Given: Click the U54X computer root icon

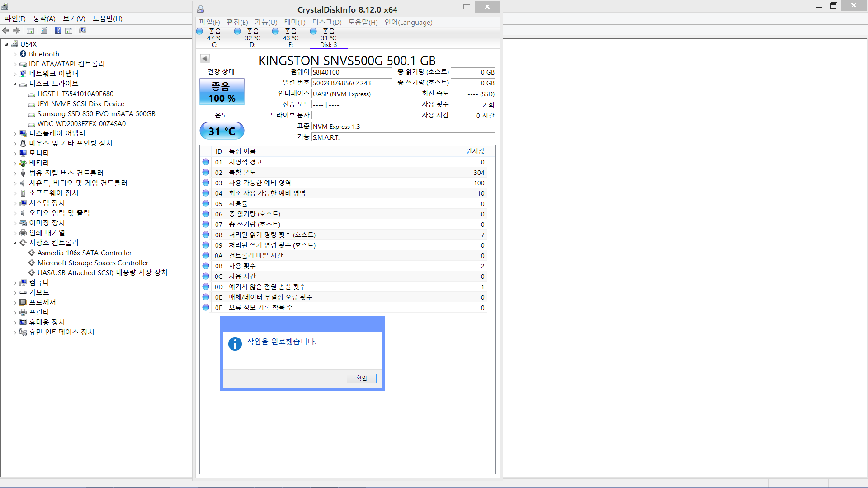Looking at the screenshot, I should [x=14, y=44].
